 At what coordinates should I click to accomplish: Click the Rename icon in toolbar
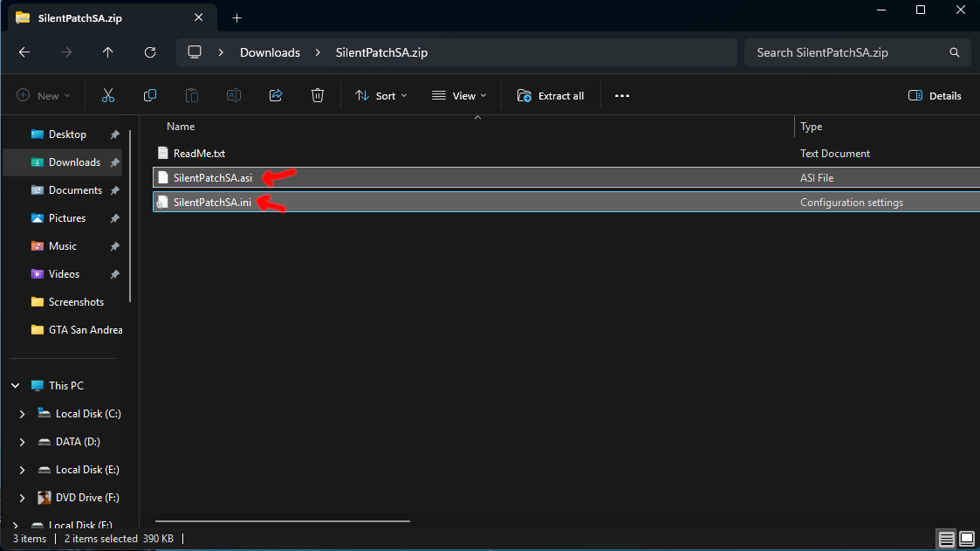point(234,96)
